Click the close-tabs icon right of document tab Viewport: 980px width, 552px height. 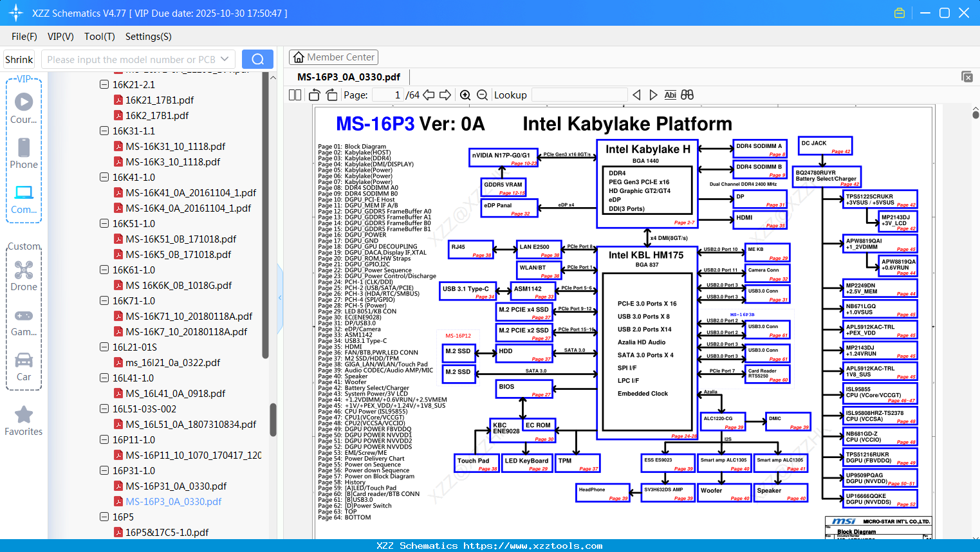coord(967,77)
